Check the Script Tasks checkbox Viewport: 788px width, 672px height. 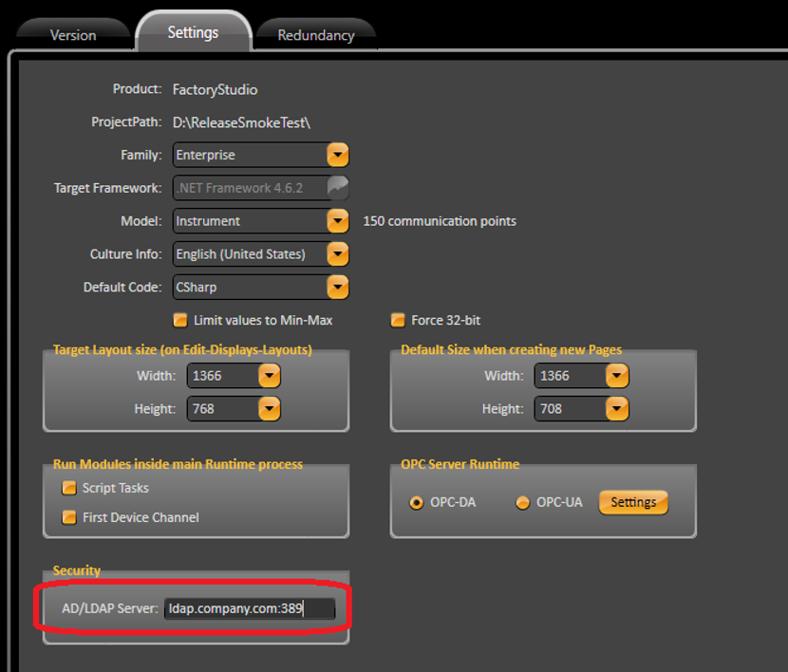pyautogui.click(x=69, y=488)
